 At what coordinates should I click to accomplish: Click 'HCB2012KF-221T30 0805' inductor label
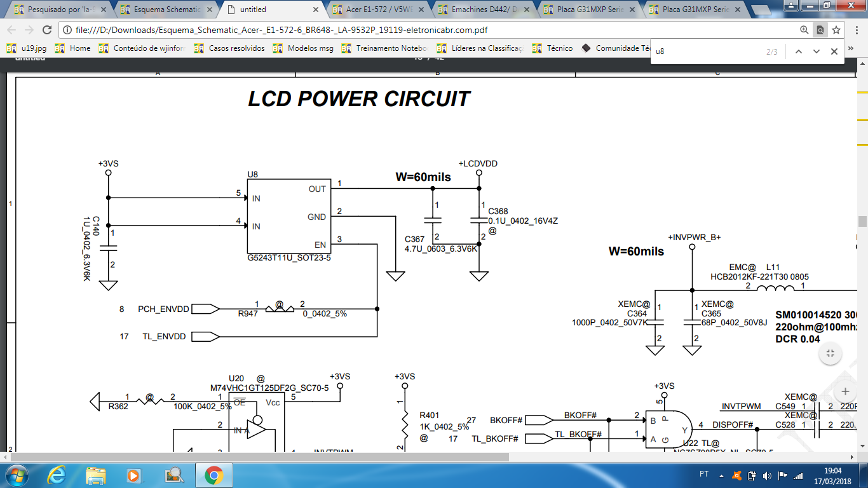pyautogui.click(x=759, y=277)
